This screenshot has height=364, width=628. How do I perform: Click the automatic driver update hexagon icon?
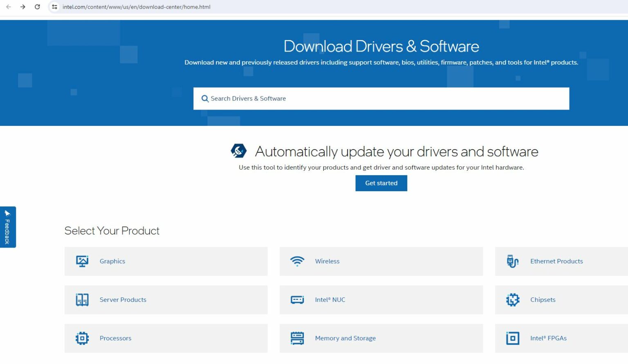click(239, 151)
